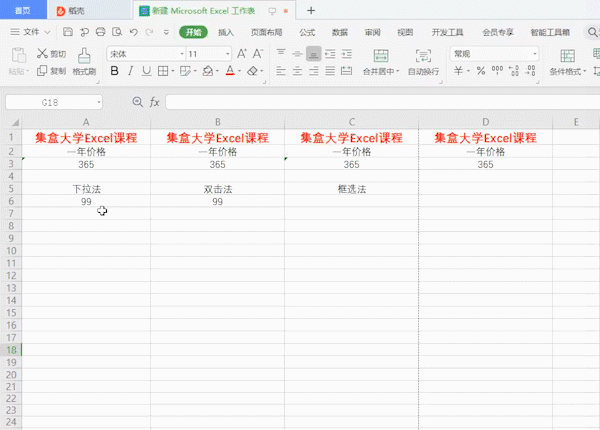Screen dimensions: 600x430
Task: Click the justify alignment icon
Action: 330,71
